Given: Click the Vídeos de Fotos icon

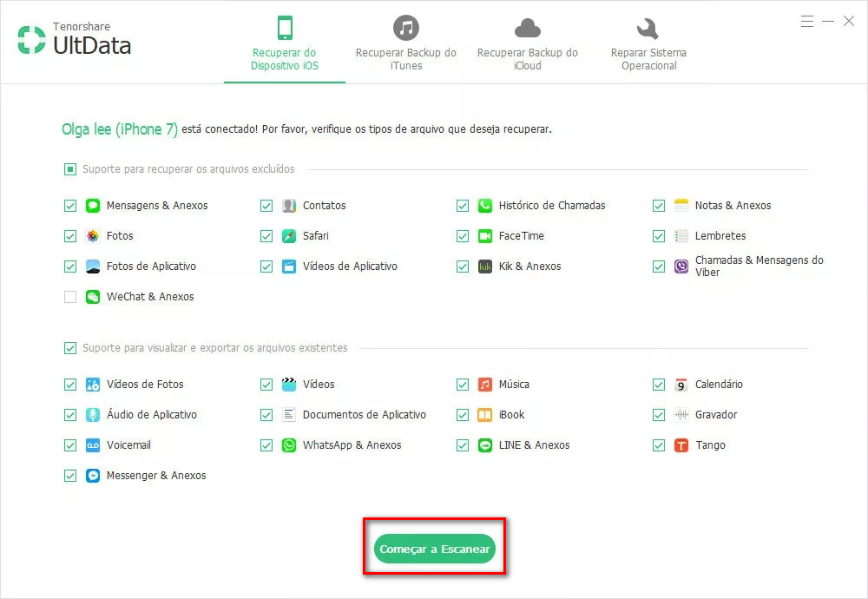Looking at the screenshot, I should [x=93, y=385].
